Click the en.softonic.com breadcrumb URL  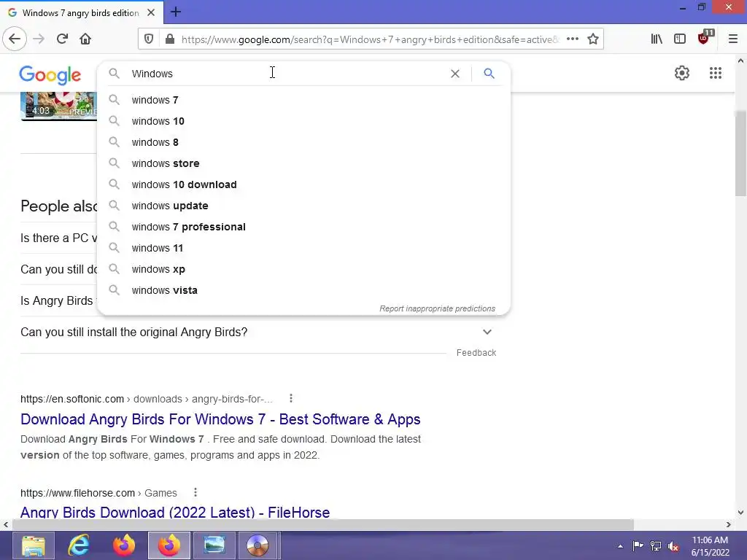click(72, 399)
